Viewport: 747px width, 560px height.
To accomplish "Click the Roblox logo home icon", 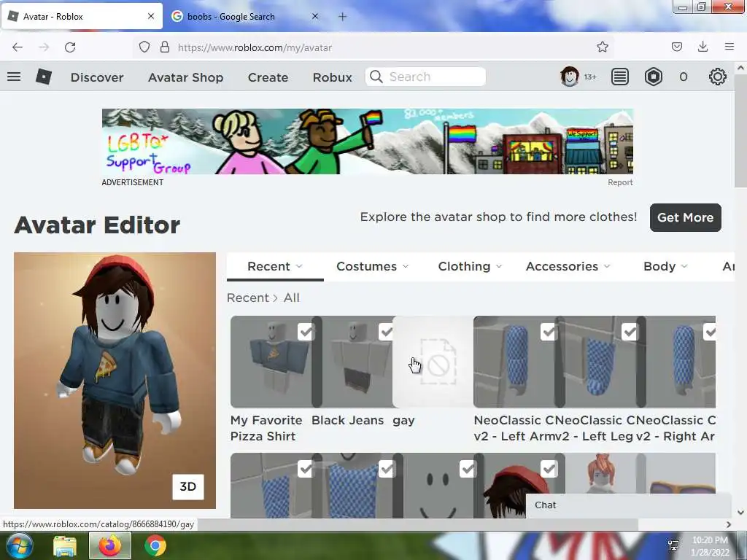I will [x=44, y=77].
